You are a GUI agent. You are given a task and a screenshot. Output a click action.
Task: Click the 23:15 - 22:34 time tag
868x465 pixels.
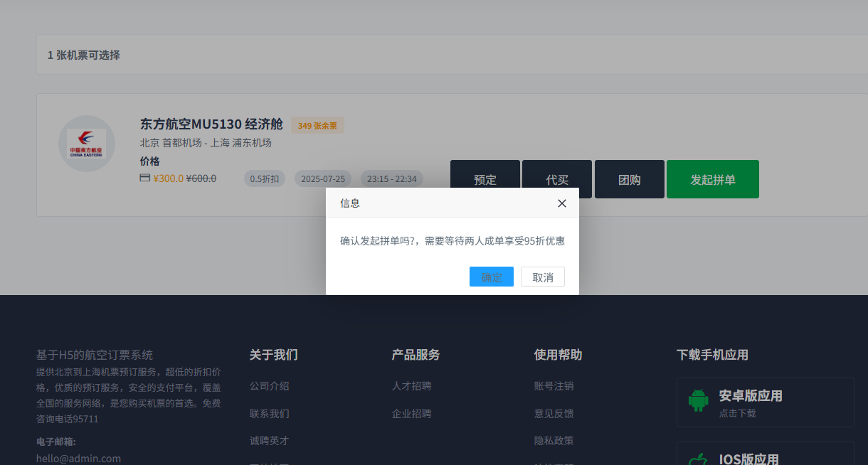pos(392,178)
